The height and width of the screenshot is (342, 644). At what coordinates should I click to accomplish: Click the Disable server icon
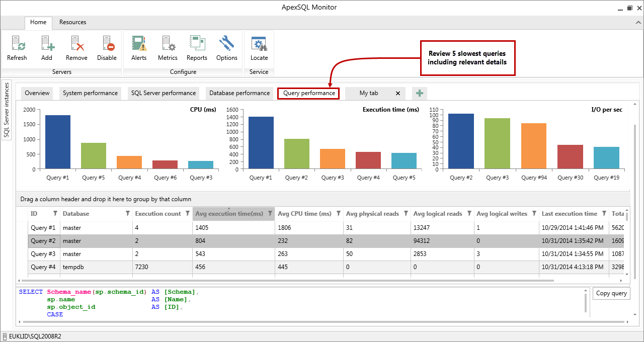tap(107, 44)
